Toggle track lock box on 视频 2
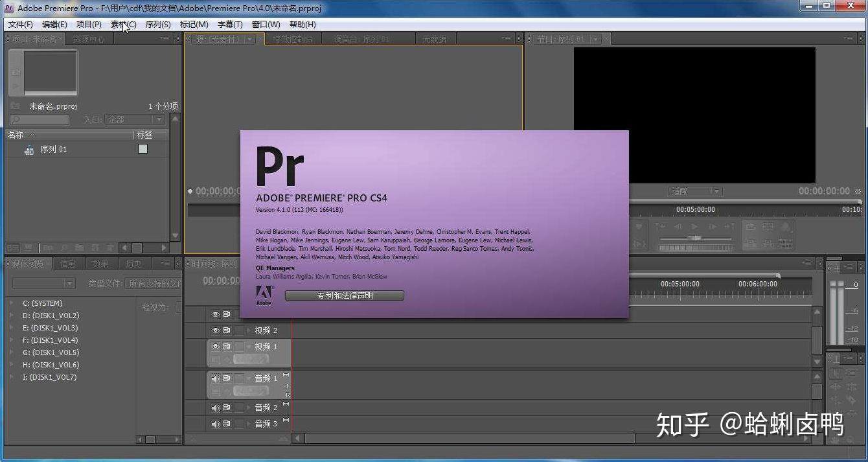868x462 pixels. [x=239, y=330]
